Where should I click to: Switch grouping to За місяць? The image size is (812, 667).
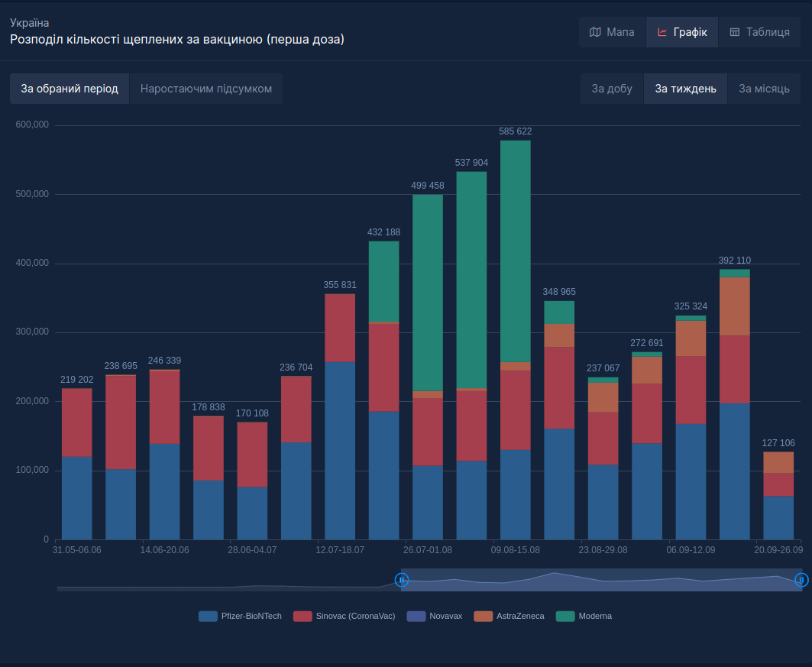click(x=764, y=89)
